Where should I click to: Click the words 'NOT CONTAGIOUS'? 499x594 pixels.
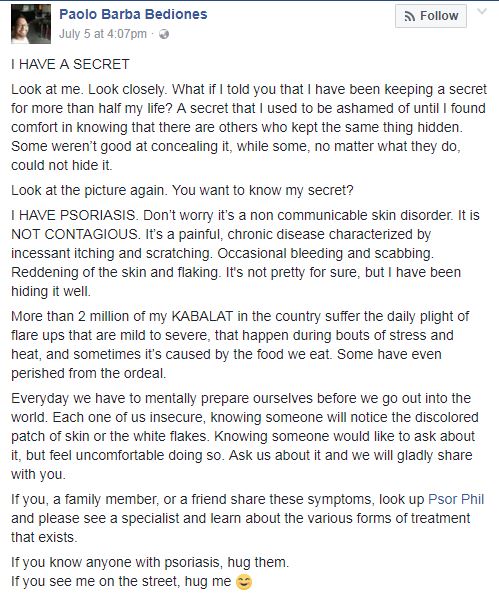pyautogui.click(x=75, y=234)
